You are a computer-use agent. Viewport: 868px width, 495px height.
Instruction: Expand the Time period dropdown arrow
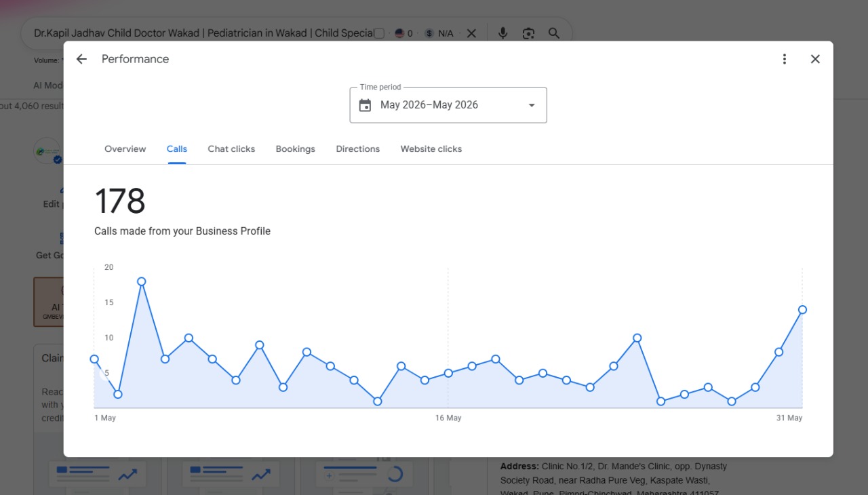[532, 105]
